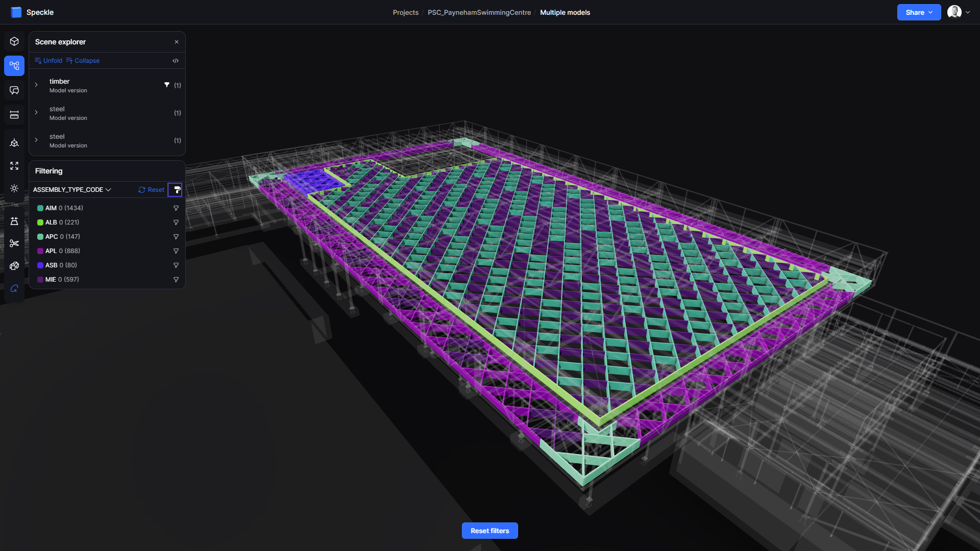Activate the Section box scissors tool
980x551 pixels.
[x=14, y=243]
